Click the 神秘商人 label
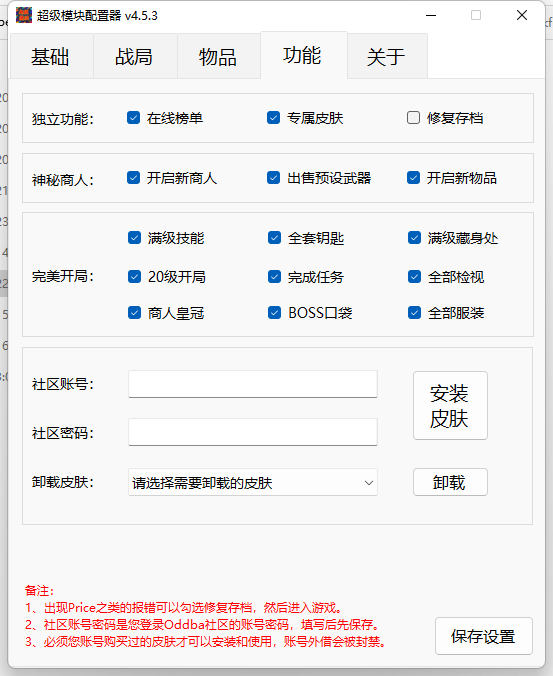553x676 pixels. click(63, 179)
